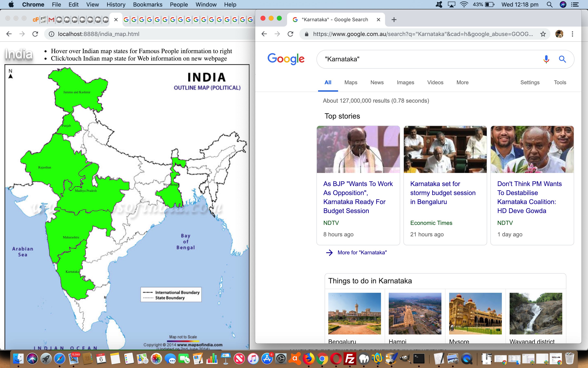Open Firefox from the Dock
The width and height of the screenshot is (588, 368).
tap(308, 359)
